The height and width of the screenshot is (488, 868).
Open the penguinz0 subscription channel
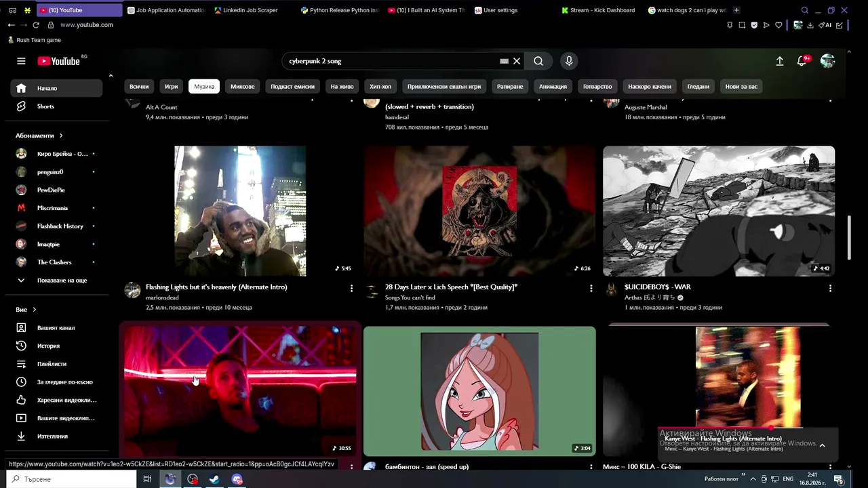56,172
